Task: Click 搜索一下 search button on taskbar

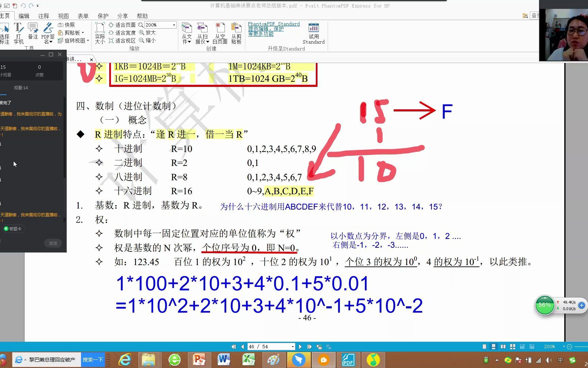Action: [93, 360]
